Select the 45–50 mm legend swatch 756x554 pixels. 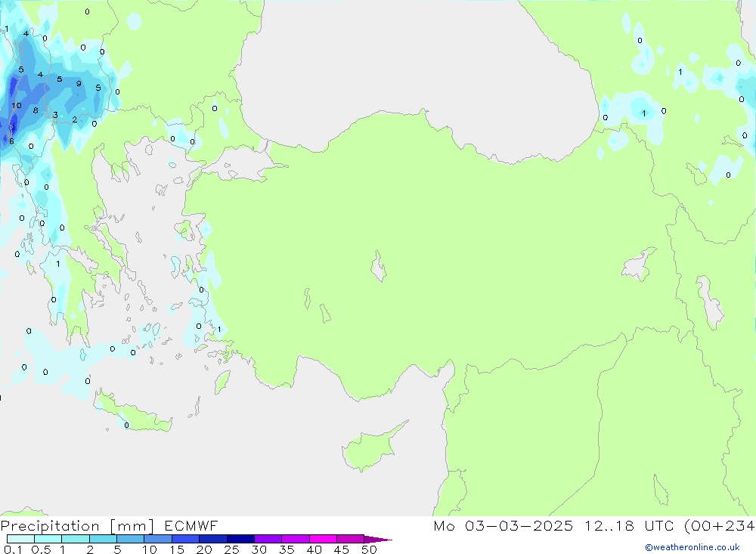click(x=350, y=539)
